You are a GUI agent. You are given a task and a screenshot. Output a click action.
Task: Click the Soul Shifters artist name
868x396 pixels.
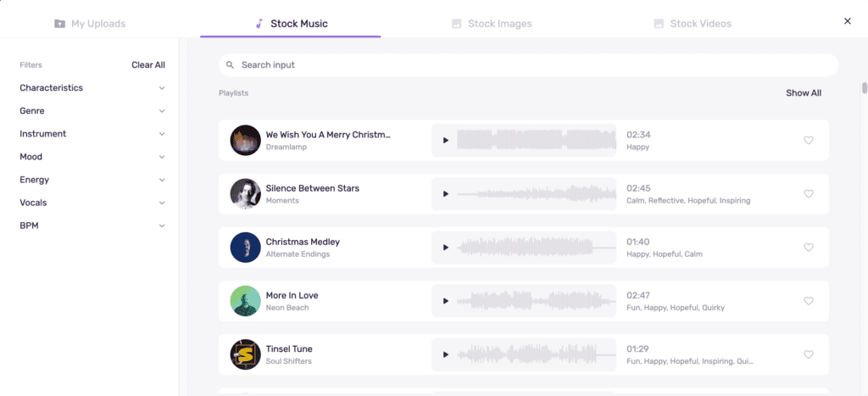pos(288,362)
